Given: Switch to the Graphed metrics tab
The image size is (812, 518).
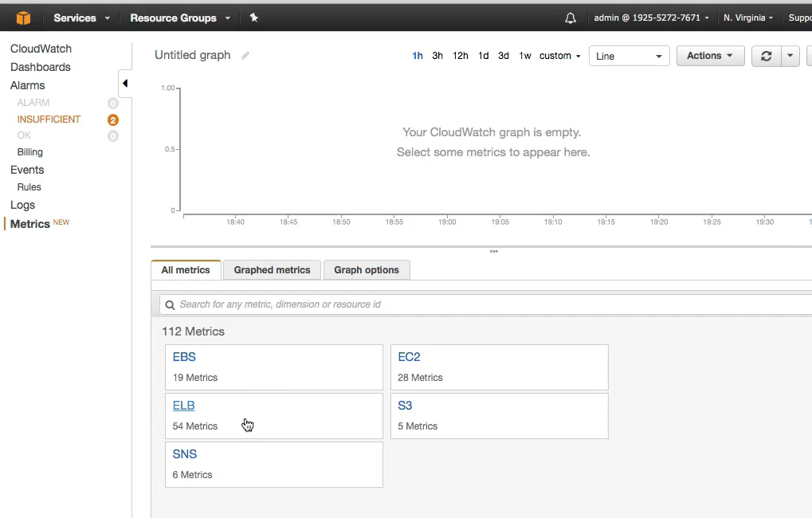Looking at the screenshot, I should pyautogui.click(x=272, y=270).
